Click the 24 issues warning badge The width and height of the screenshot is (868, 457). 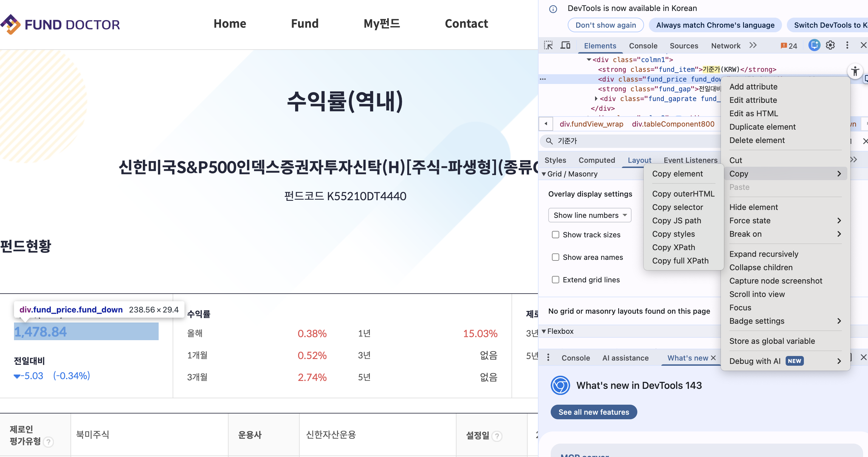(x=789, y=46)
